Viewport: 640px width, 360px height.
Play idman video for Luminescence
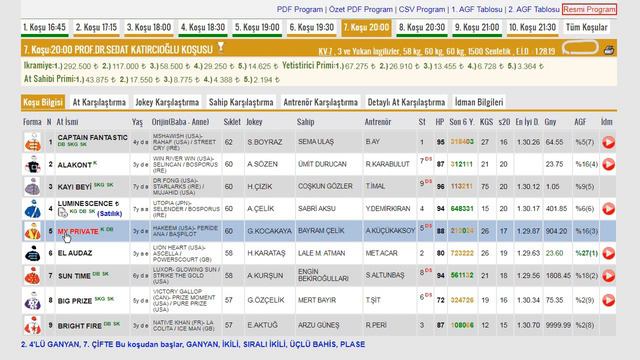(608, 209)
